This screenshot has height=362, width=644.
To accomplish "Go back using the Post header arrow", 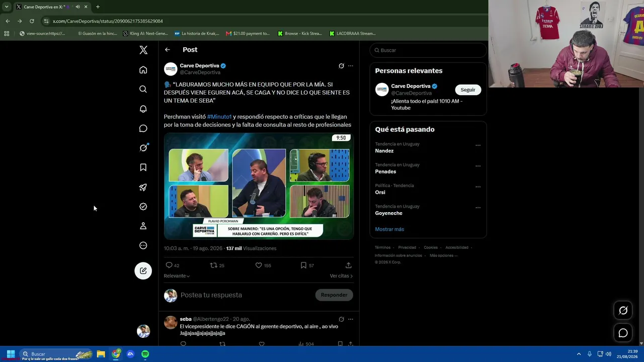I will (168, 50).
